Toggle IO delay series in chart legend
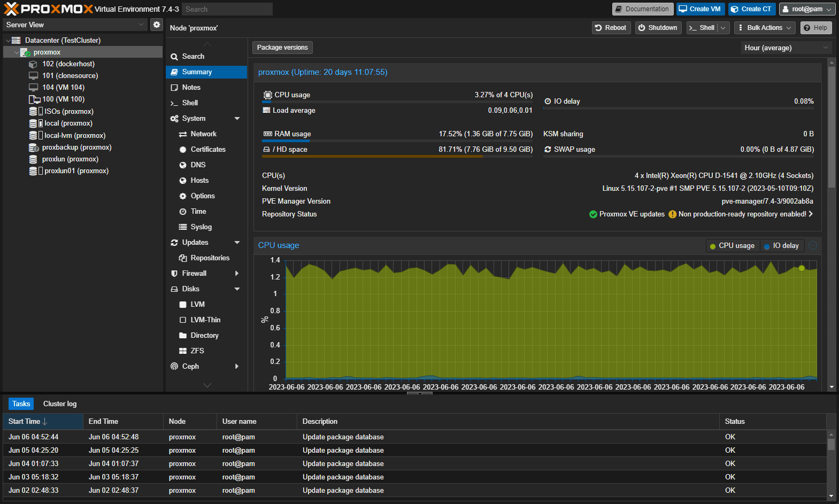The image size is (839, 504). click(x=781, y=246)
